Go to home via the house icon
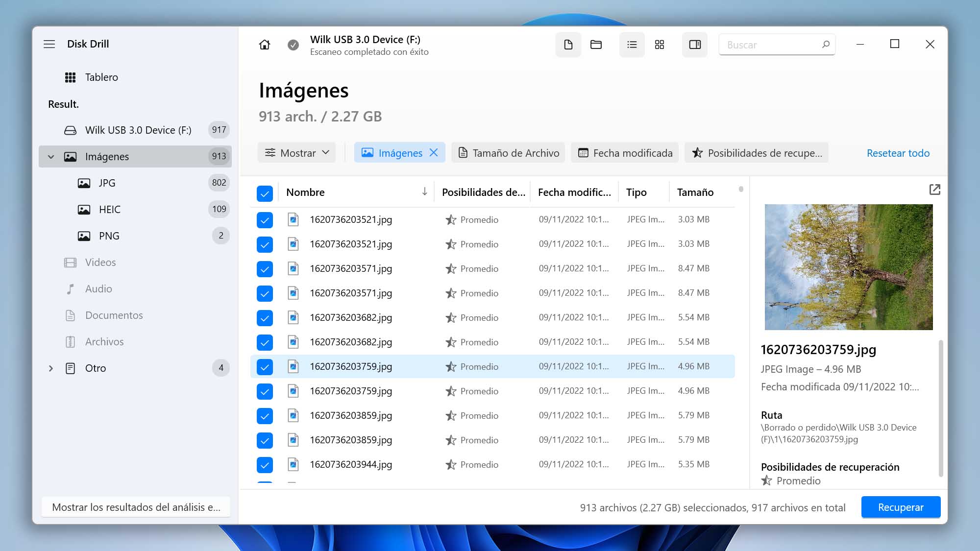This screenshot has height=551, width=980. click(265, 45)
